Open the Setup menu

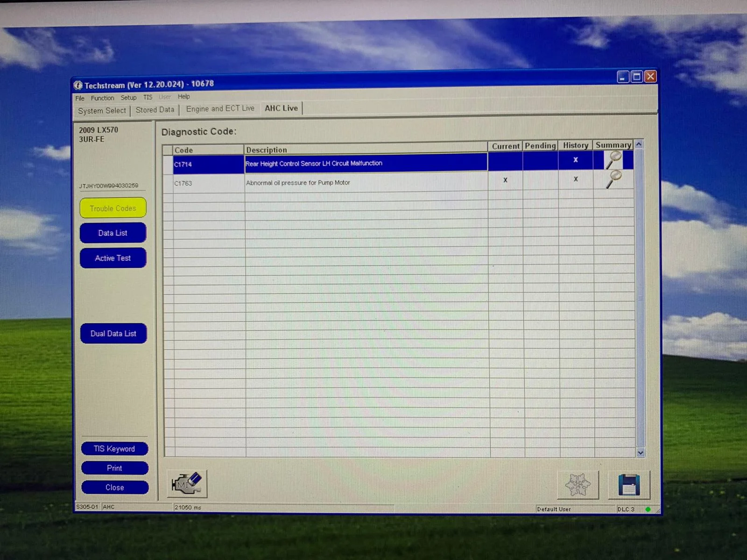click(x=128, y=98)
